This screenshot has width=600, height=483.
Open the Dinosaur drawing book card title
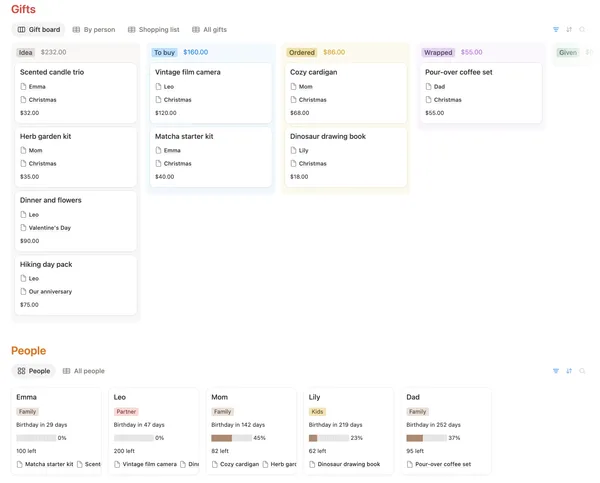tap(328, 136)
